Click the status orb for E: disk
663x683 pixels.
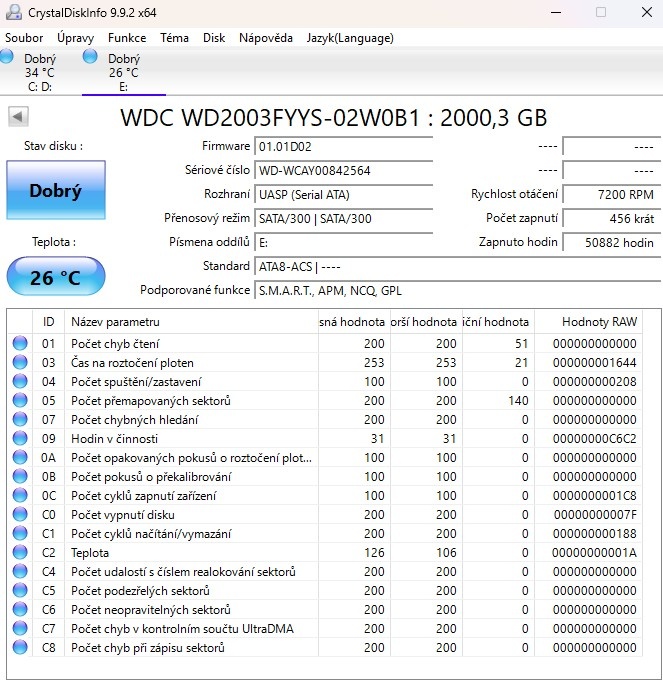(90, 57)
